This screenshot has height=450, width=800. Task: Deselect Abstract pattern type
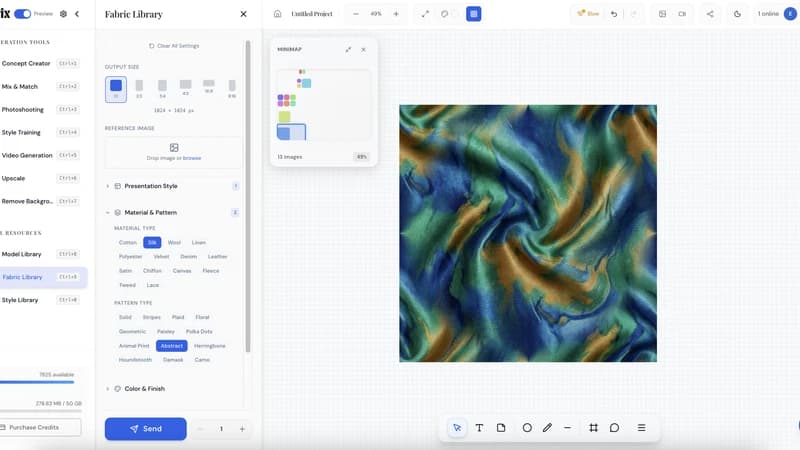[x=171, y=346]
